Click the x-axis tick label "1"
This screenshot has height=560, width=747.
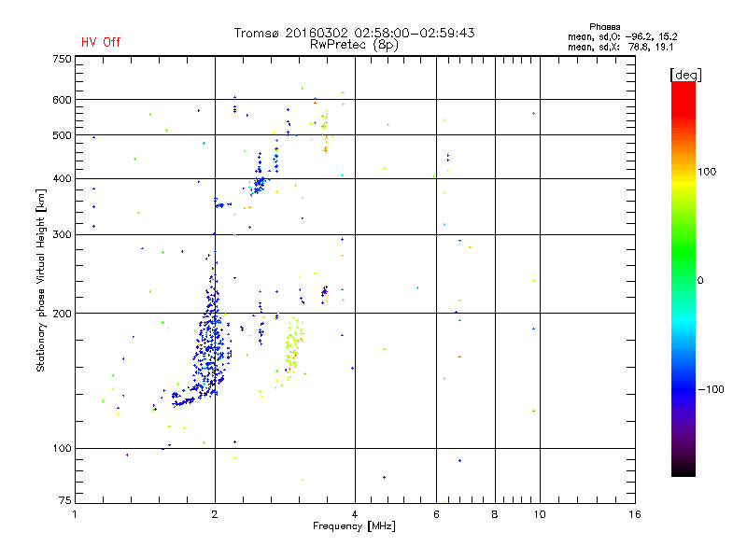(75, 514)
